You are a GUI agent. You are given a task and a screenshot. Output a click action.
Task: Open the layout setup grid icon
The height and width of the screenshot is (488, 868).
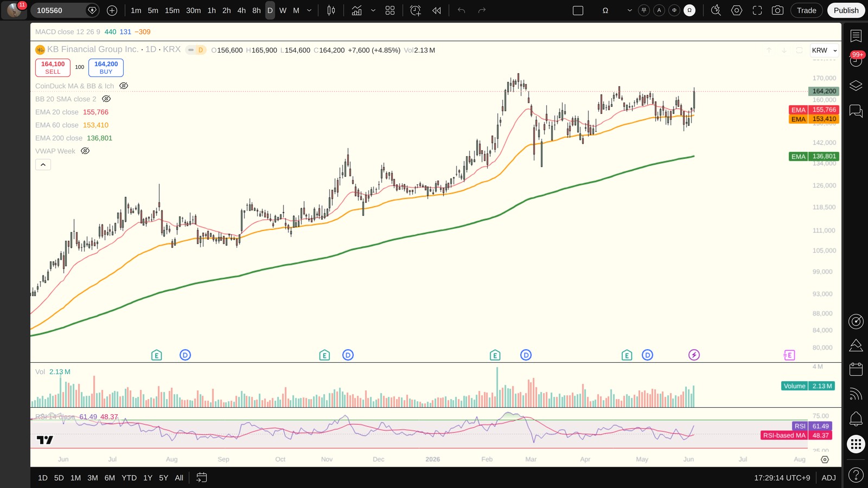tap(390, 10)
